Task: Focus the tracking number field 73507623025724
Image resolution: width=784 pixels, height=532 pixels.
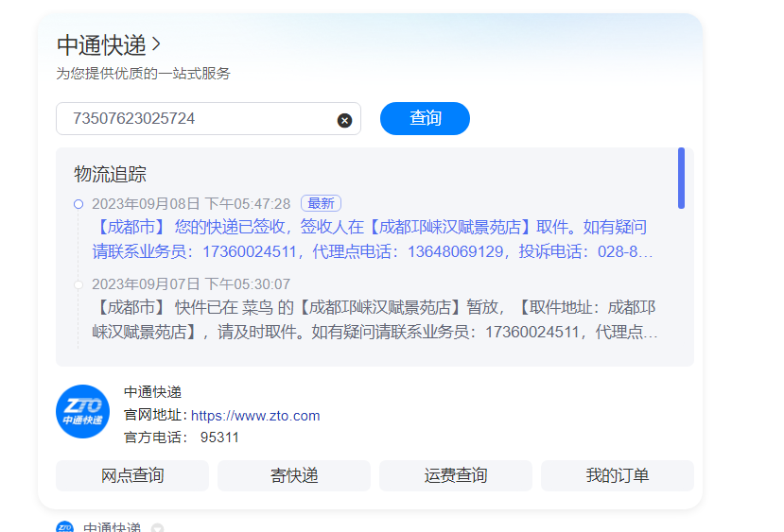Action: pyautogui.click(x=208, y=118)
